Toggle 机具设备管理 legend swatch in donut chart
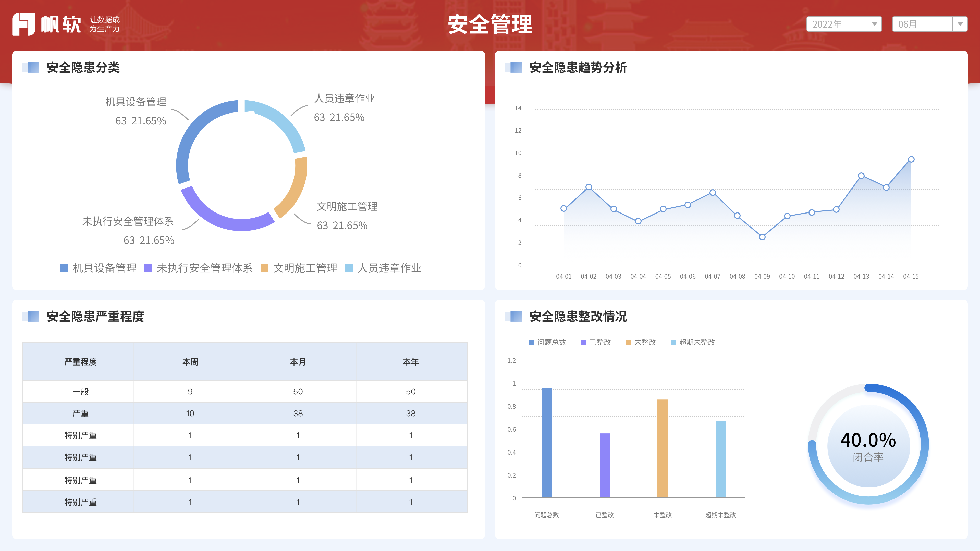 [64, 268]
